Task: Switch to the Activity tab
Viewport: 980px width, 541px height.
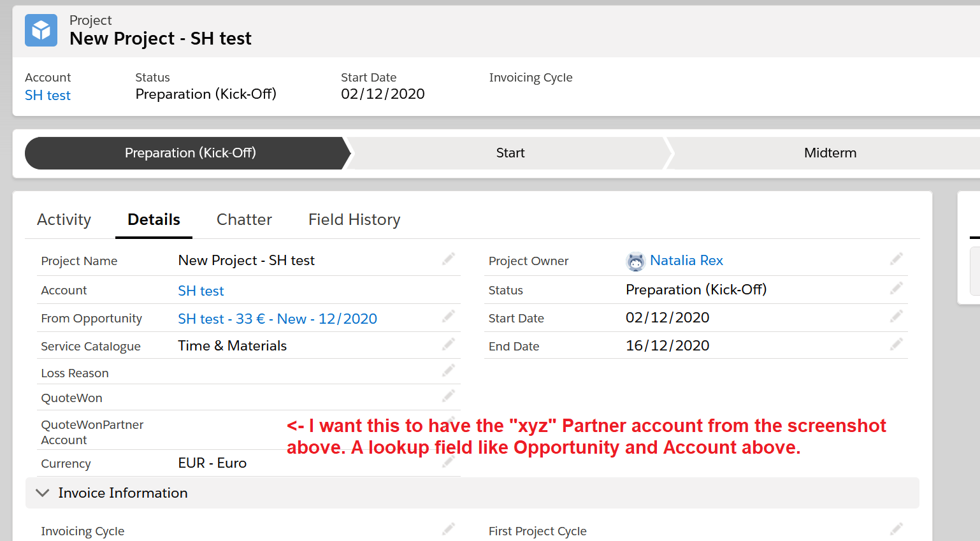Action: (64, 219)
